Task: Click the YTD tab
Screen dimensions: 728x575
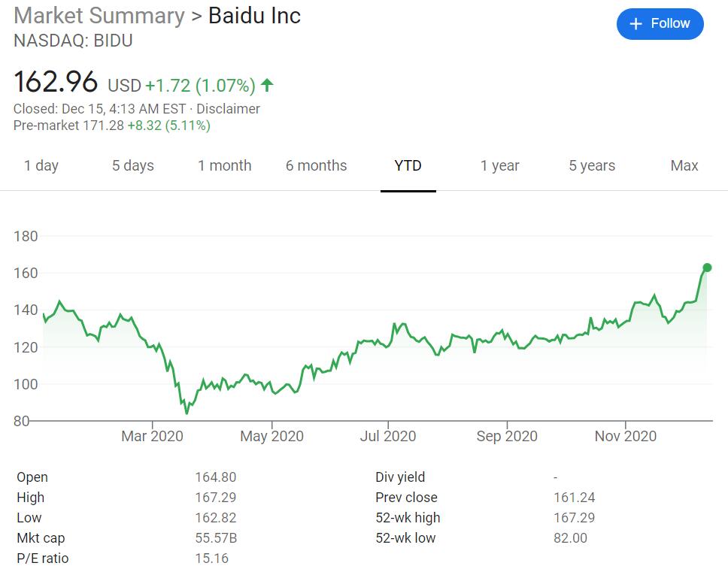Action: click(x=408, y=165)
